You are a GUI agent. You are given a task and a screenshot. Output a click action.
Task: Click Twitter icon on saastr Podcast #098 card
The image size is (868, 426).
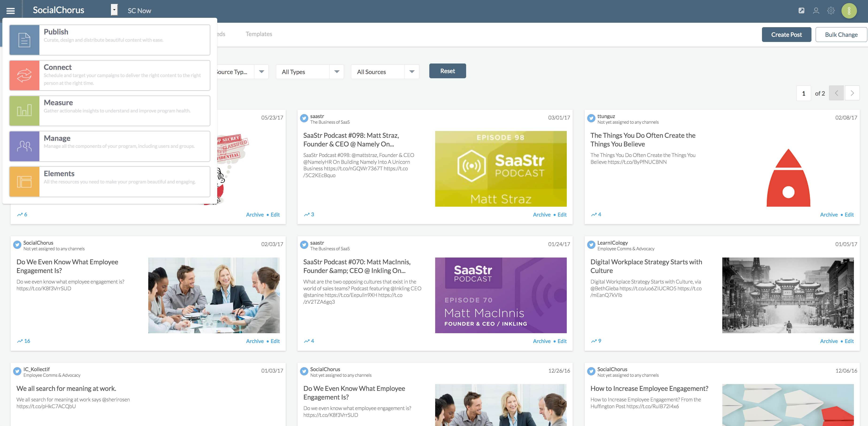pos(304,118)
